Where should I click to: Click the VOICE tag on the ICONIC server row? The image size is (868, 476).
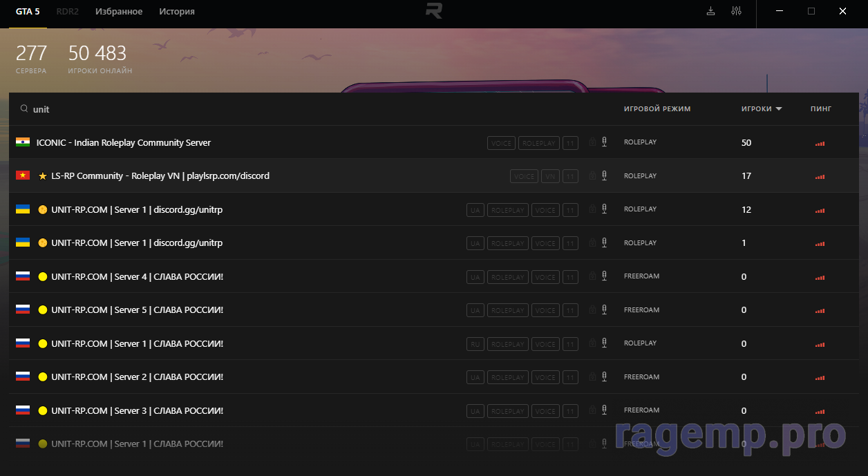[501, 143]
